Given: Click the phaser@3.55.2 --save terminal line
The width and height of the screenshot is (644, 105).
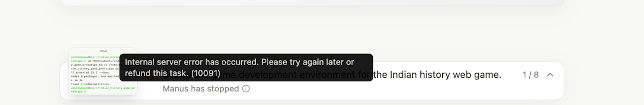Looking at the screenshot, I should point(90,72).
